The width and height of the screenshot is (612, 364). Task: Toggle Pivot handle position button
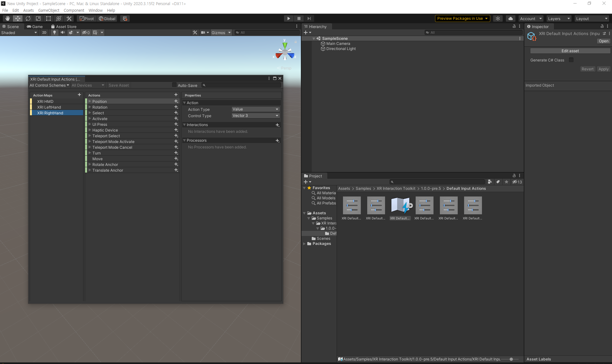pos(87,18)
